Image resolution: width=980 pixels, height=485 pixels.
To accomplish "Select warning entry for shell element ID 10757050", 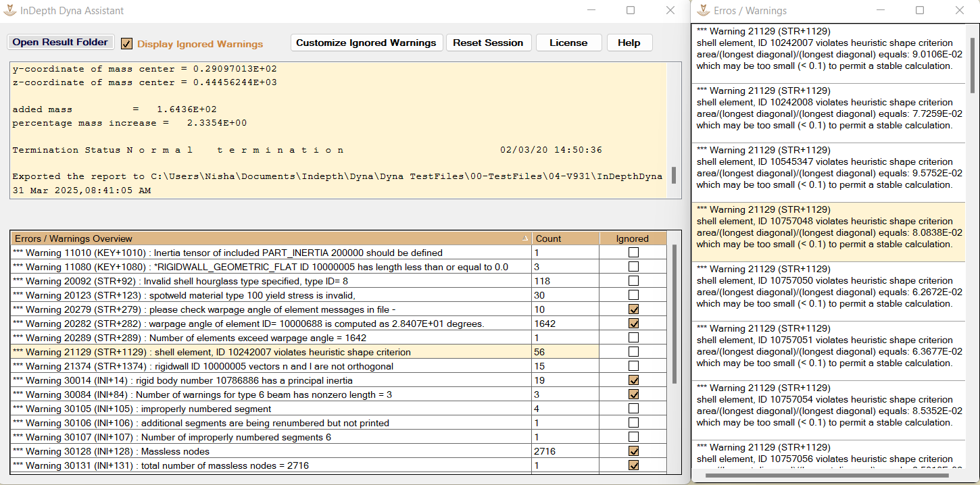I will (x=828, y=292).
